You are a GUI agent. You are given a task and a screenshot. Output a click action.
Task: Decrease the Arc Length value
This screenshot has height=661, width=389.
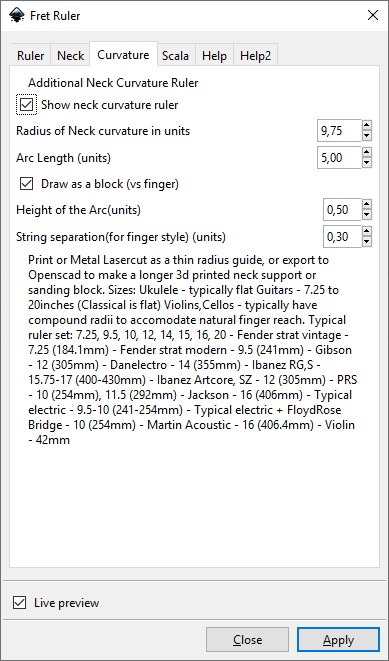(x=367, y=163)
